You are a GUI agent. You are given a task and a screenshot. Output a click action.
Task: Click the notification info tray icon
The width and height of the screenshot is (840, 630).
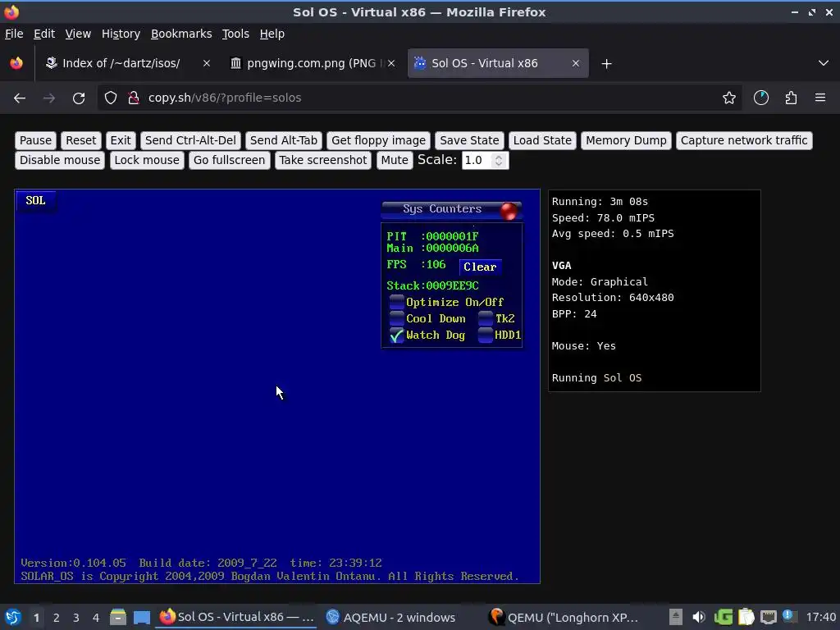[x=788, y=616]
